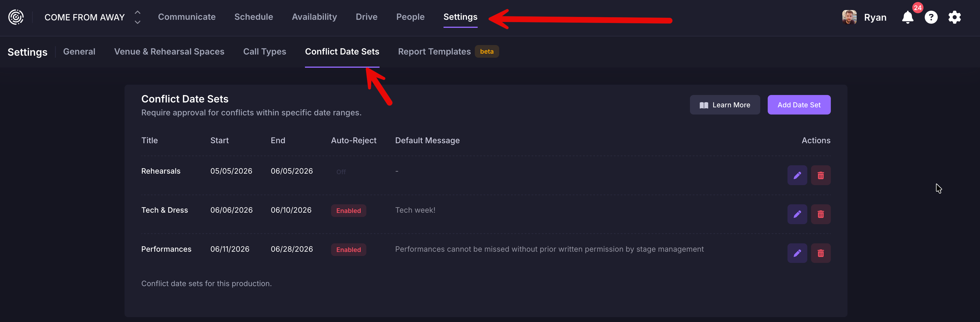This screenshot has height=322, width=980.
Task: Click the Add Date Set button
Action: [x=799, y=105]
